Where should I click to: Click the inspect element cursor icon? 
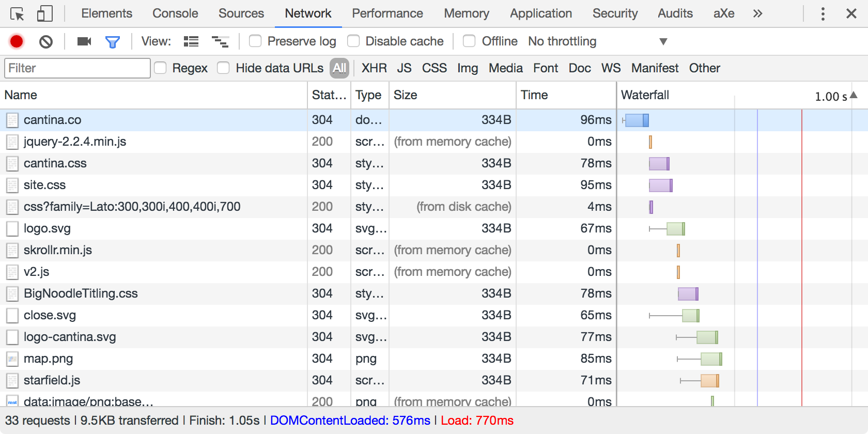[x=17, y=13]
